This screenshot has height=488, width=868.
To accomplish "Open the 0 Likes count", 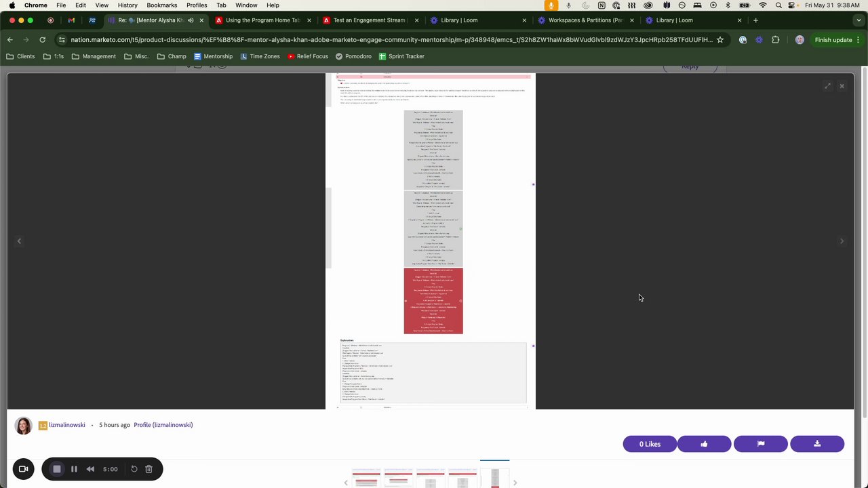I will [x=650, y=444].
